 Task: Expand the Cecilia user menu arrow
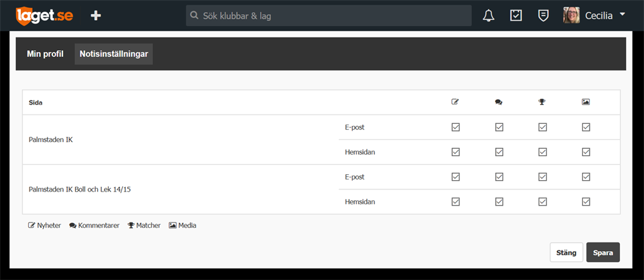[623, 14]
